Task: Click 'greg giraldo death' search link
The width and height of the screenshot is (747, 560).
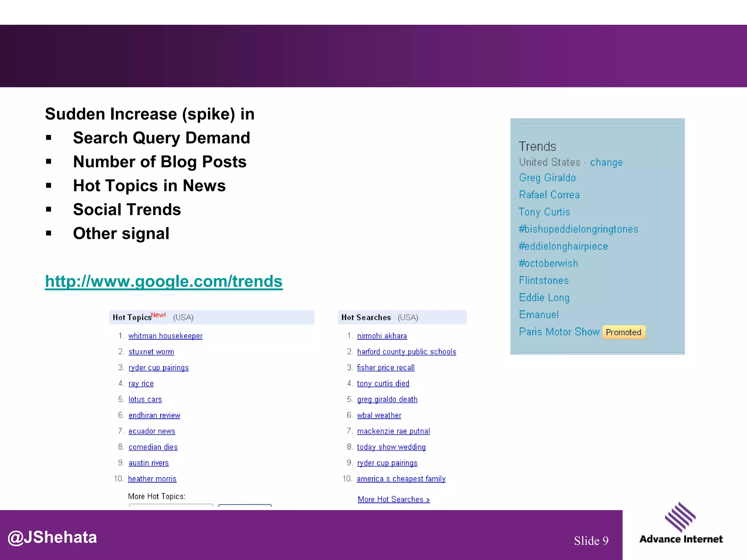Action: 387,399
